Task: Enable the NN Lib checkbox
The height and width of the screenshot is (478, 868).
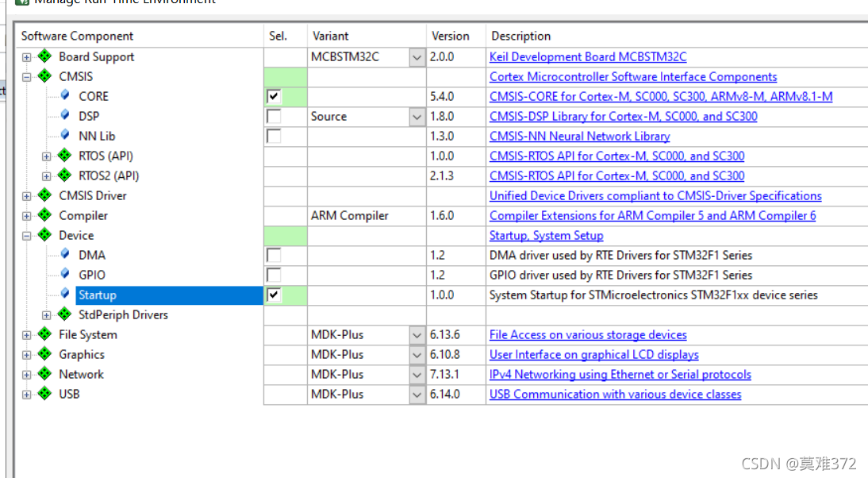Action: (x=274, y=137)
